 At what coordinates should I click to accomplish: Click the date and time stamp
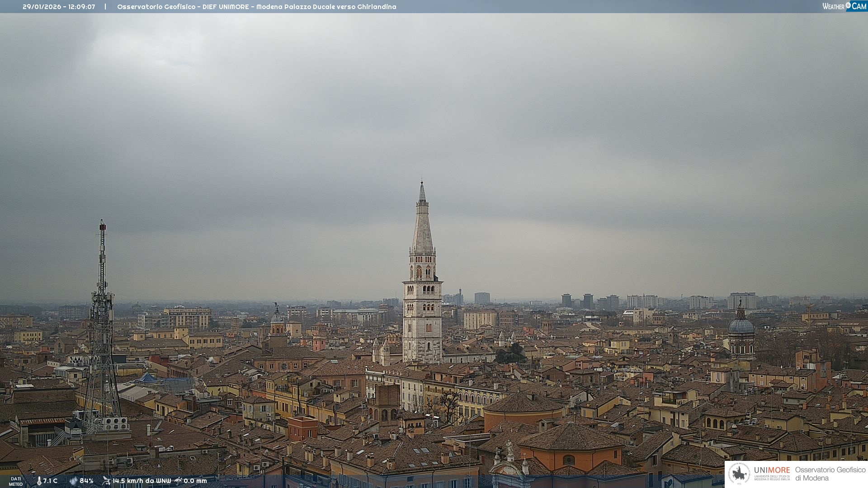coord(59,7)
